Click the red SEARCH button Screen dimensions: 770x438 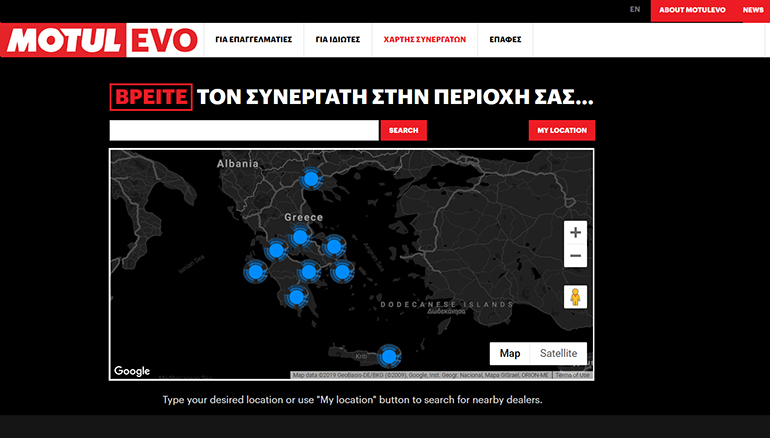pos(404,131)
